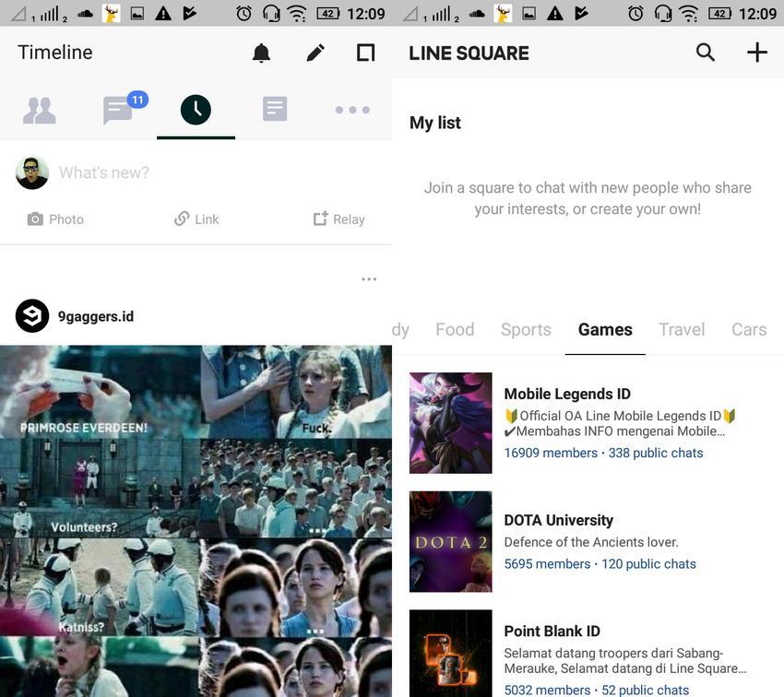Image resolution: width=784 pixels, height=697 pixels.
Task: Open the DOTA University square thumbnail
Action: click(x=450, y=541)
